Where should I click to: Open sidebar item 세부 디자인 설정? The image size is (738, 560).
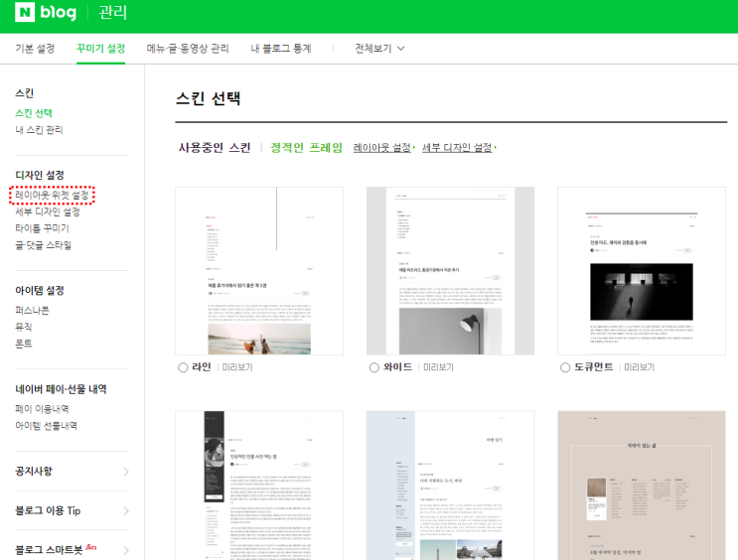[x=48, y=211]
